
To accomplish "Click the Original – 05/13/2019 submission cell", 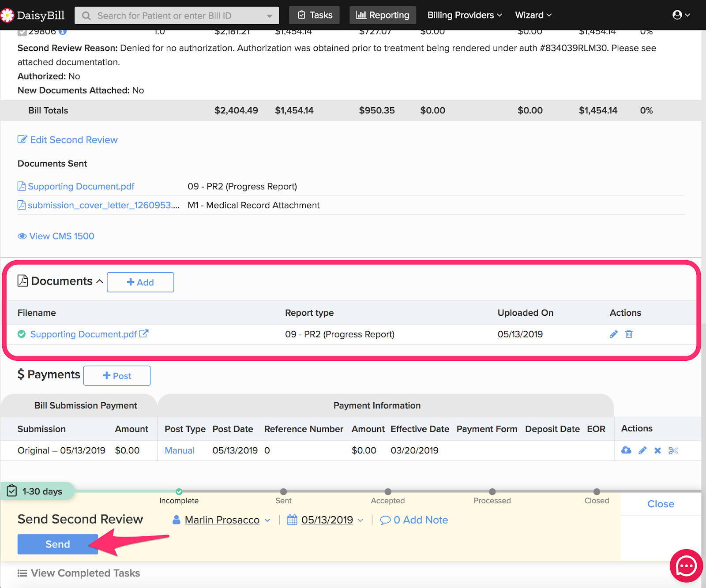I will click(x=61, y=450).
